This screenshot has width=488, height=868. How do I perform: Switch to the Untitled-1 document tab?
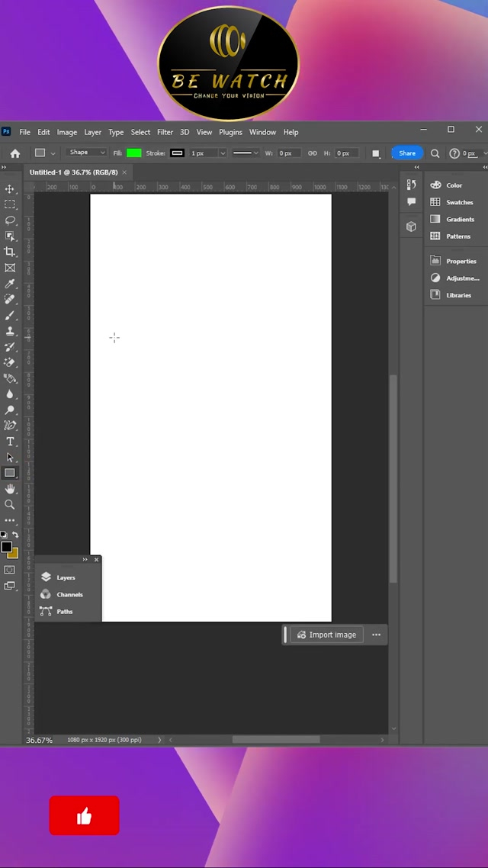tap(73, 172)
